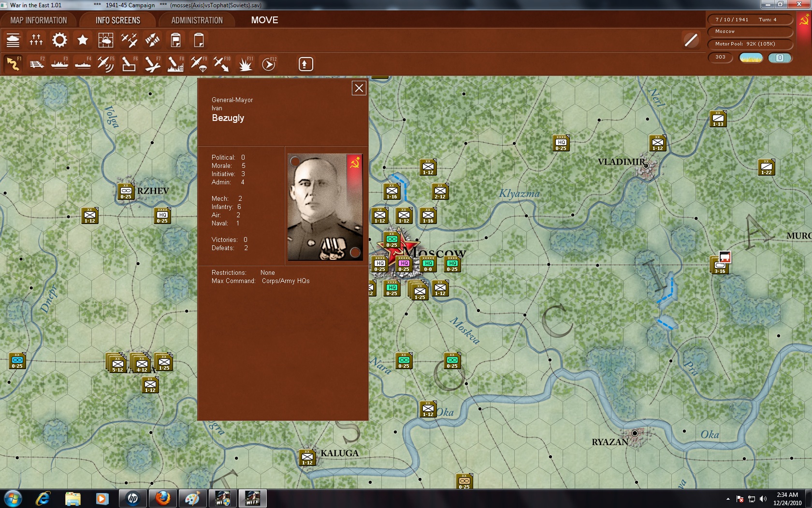Open Firefox from the taskbar

point(163,498)
